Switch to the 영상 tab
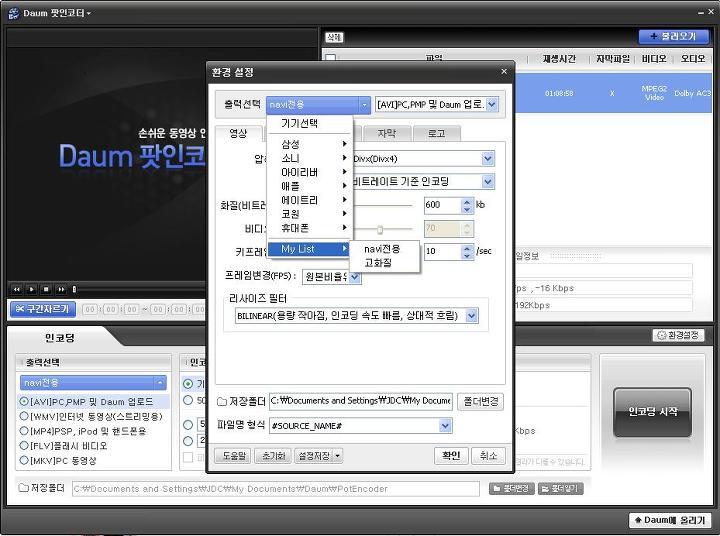The height and width of the screenshot is (536, 720). [238, 133]
